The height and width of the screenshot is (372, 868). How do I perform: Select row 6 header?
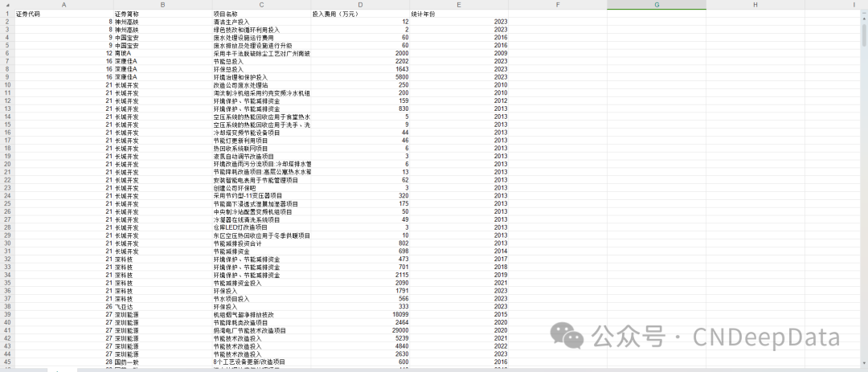tap(7, 53)
